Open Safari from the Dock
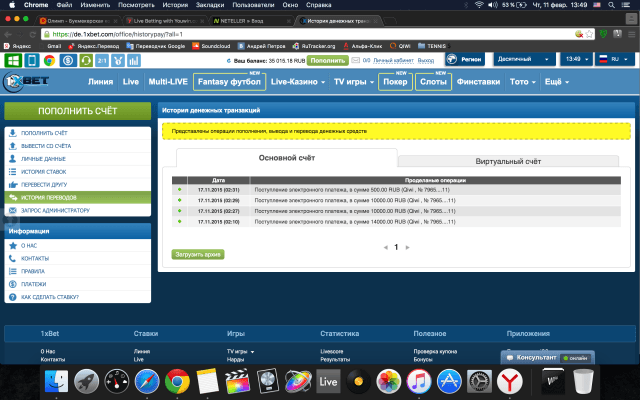Image resolution: width=640 pixels, height=400 pixels. pos(147,381)
